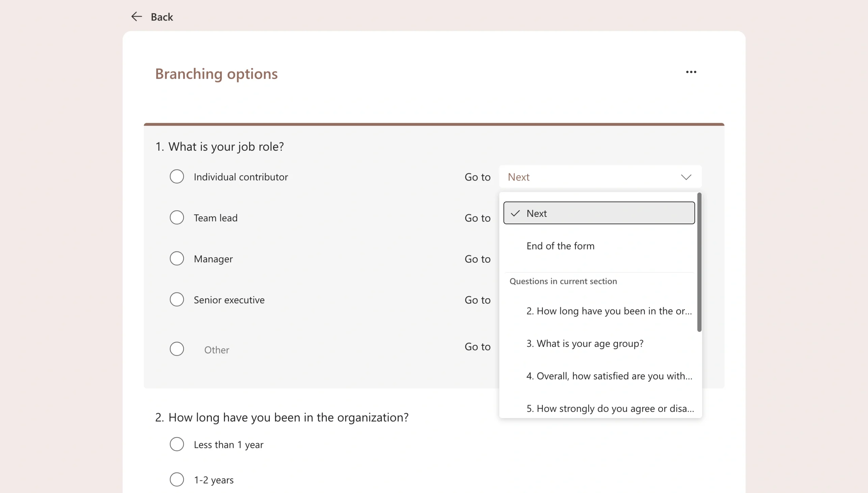Choose question 2 How long have you been
868x493 pixels.
coord(599,311)
